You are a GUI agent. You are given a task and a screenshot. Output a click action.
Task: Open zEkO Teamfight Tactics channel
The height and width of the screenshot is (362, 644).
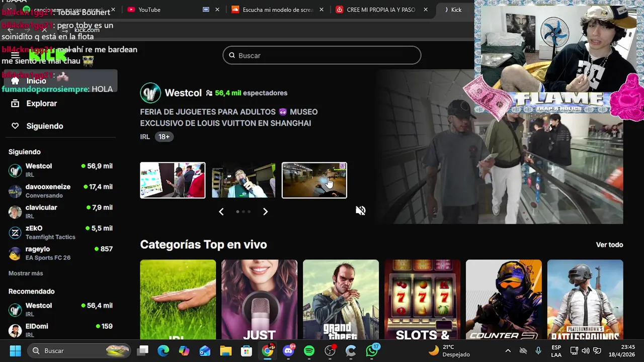click(60, 232)
